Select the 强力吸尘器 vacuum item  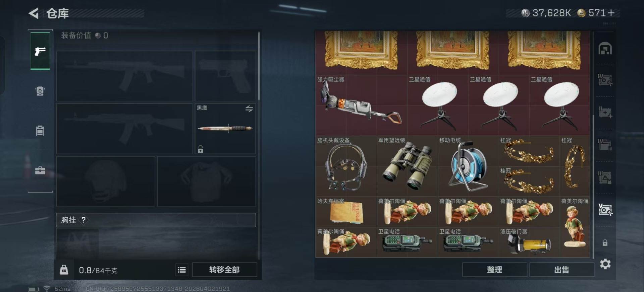pos(361,105)
